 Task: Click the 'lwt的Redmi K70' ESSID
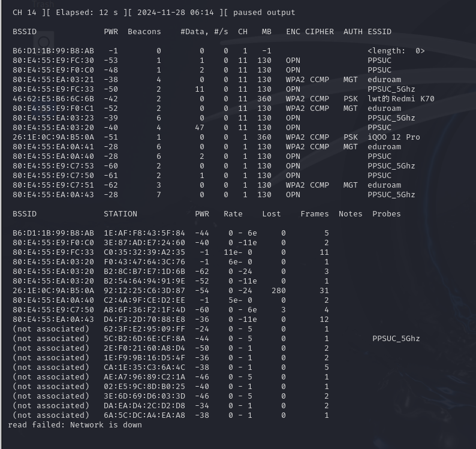tap(400, 99)
